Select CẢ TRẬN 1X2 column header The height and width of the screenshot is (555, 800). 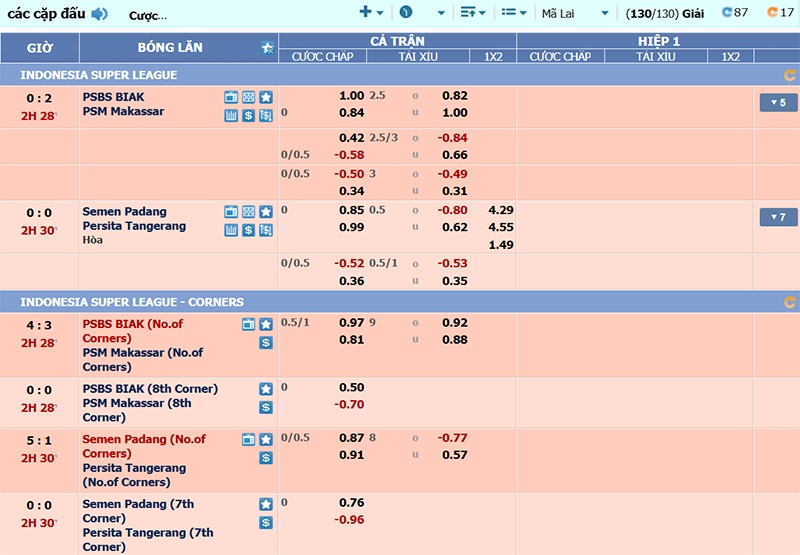(x=493, y=57)
